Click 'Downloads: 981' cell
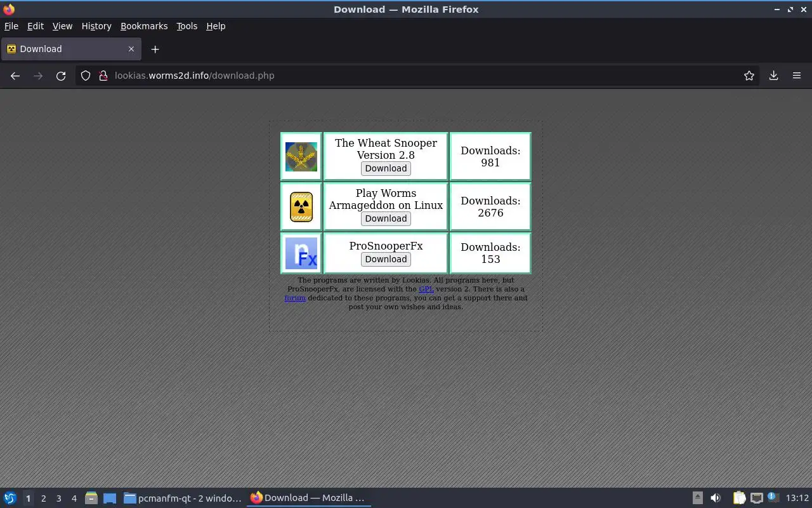The width and height of the screenshot is (812, 508). (x=490, y=156)
